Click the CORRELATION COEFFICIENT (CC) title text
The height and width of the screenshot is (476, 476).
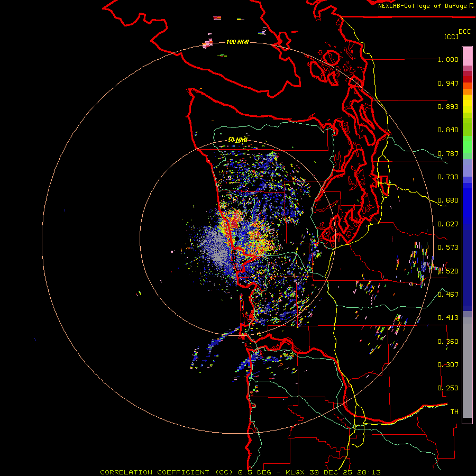(x=167, y=472)
